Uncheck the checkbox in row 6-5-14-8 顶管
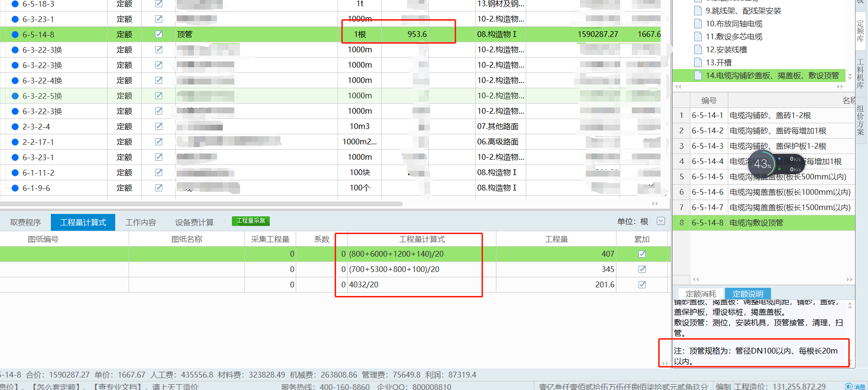Image resolution: width=868 pixels, height=390 pixels. (159, 35)
